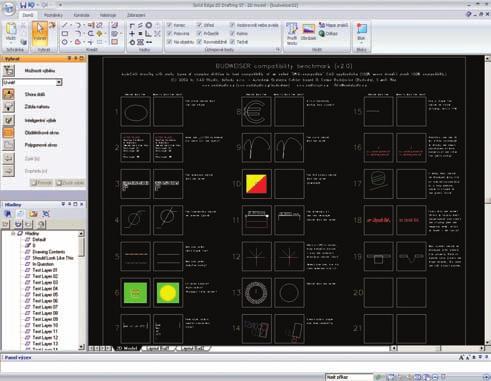This screenshot has width=491, height=381.
Task: Click the Najít příkaz search field
Action: click(348, 377)
